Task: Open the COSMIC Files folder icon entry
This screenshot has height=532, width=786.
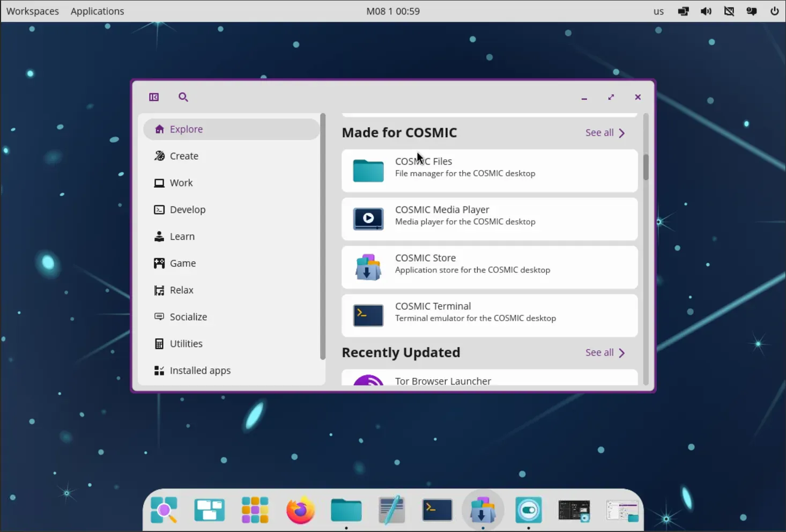Action: pyautogui.click(x=368, y=171)
